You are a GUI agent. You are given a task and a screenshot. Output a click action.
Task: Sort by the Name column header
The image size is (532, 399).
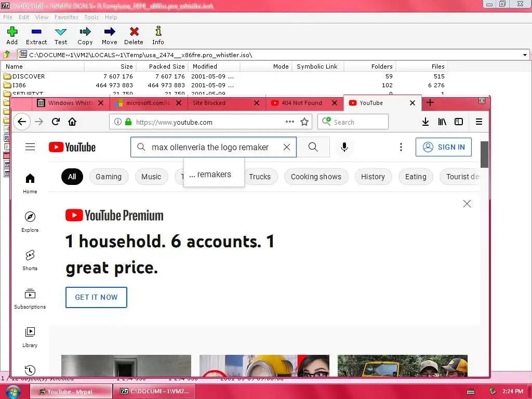pyautogui.click(x=43, y=66)
